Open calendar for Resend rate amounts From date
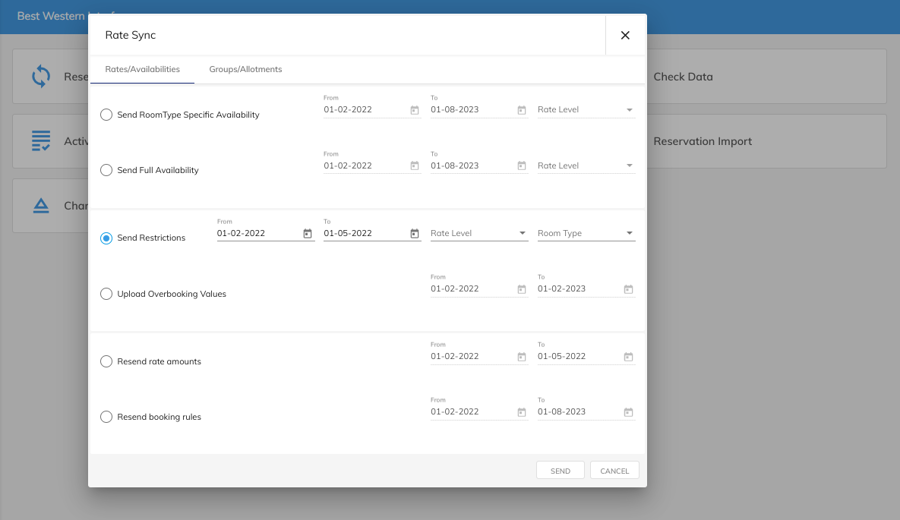900x520 pixels. coord(521,357)
